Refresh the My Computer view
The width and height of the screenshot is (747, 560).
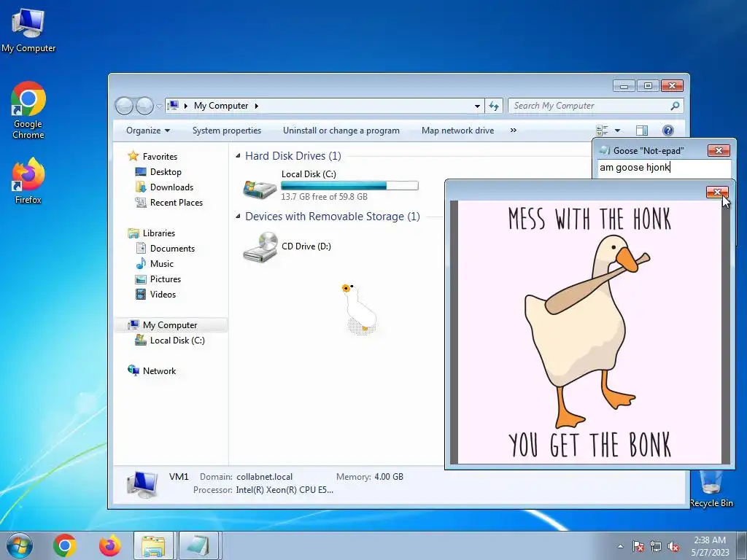(x=494, y=106)
